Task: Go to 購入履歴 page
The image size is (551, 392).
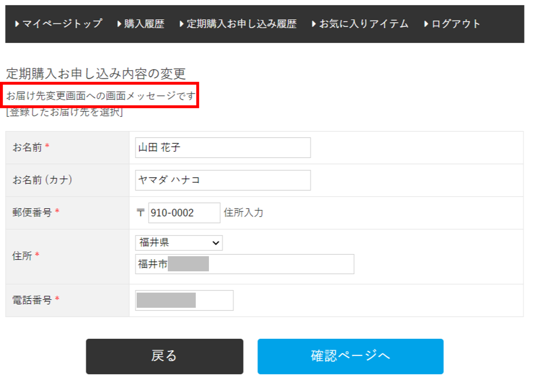Action: point(144,24)
